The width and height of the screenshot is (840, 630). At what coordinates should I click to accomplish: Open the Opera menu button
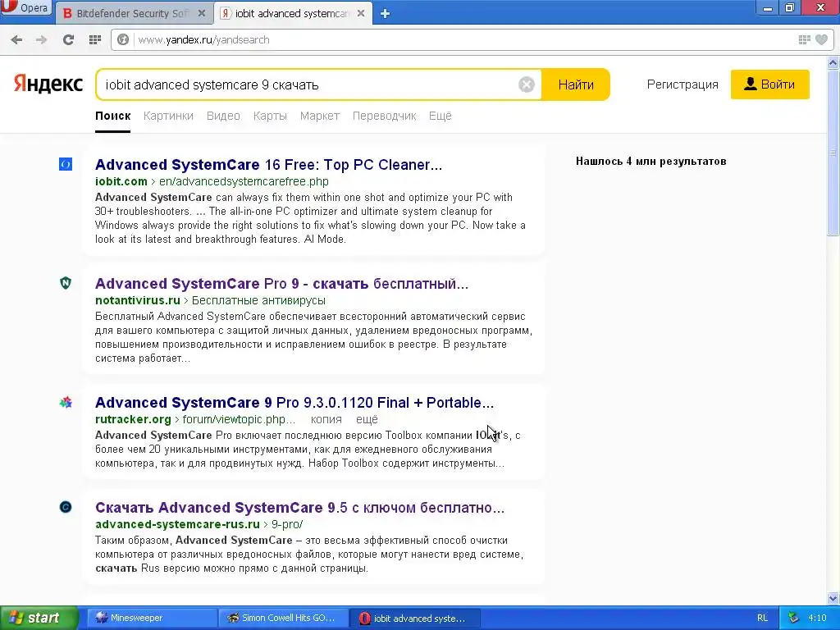click(x=25, y=7)
